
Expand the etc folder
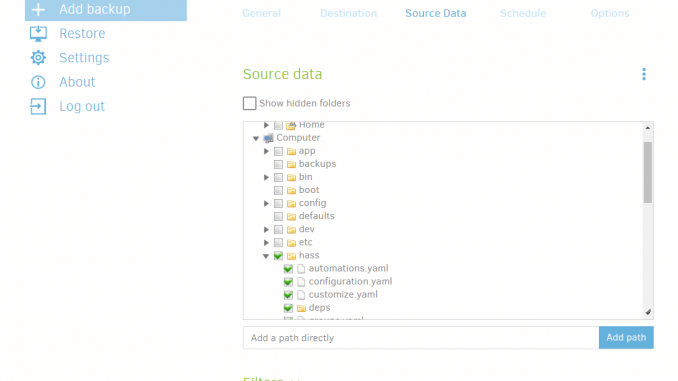coord(266,243)
